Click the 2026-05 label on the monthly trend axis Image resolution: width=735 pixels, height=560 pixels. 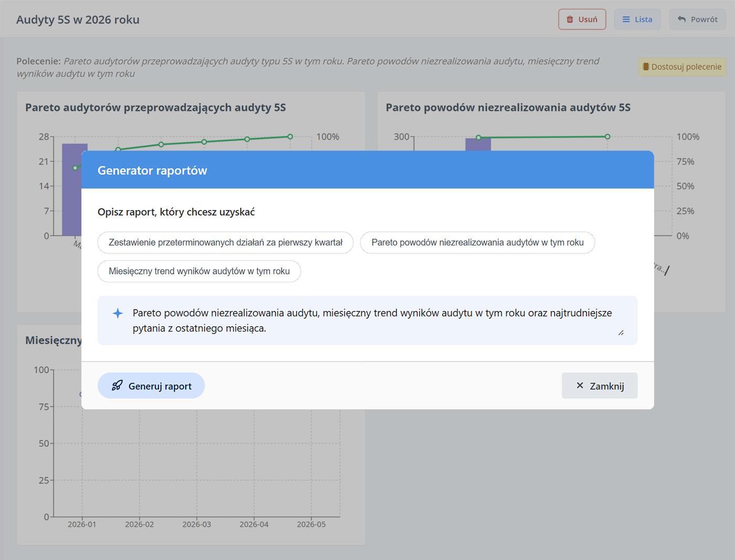pos(311,524)
